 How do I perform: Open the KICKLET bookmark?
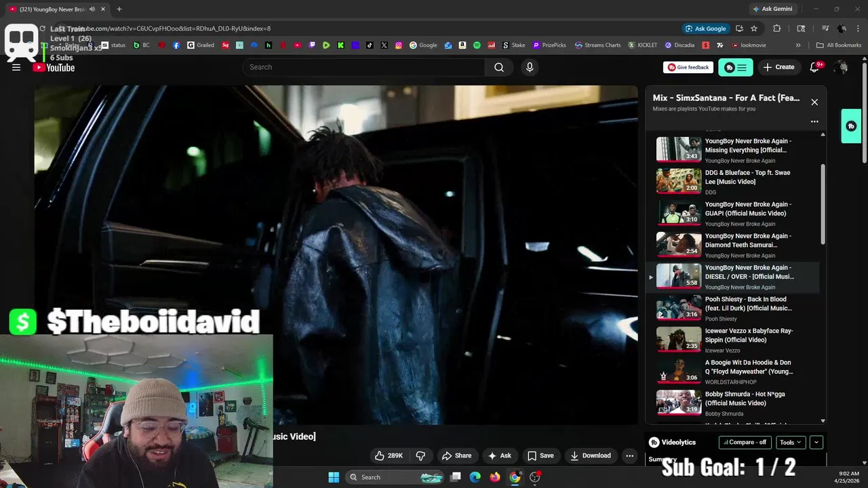coord(643,45)
